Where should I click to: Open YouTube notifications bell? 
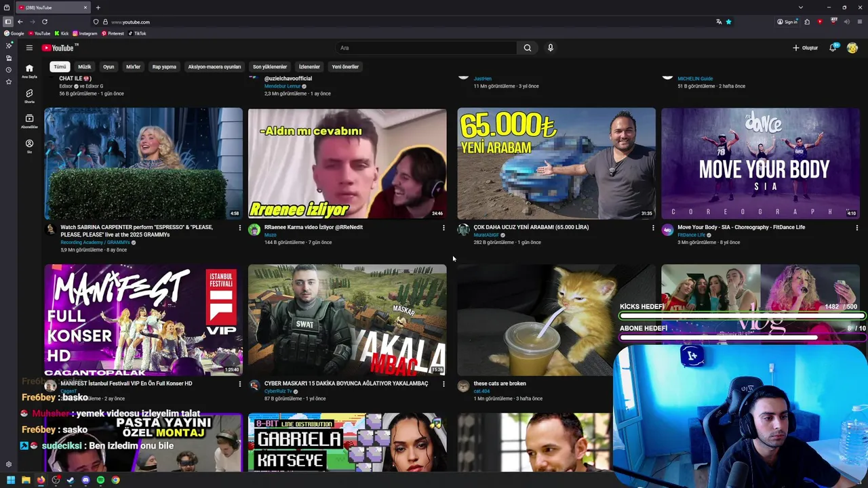pos(833,47)
